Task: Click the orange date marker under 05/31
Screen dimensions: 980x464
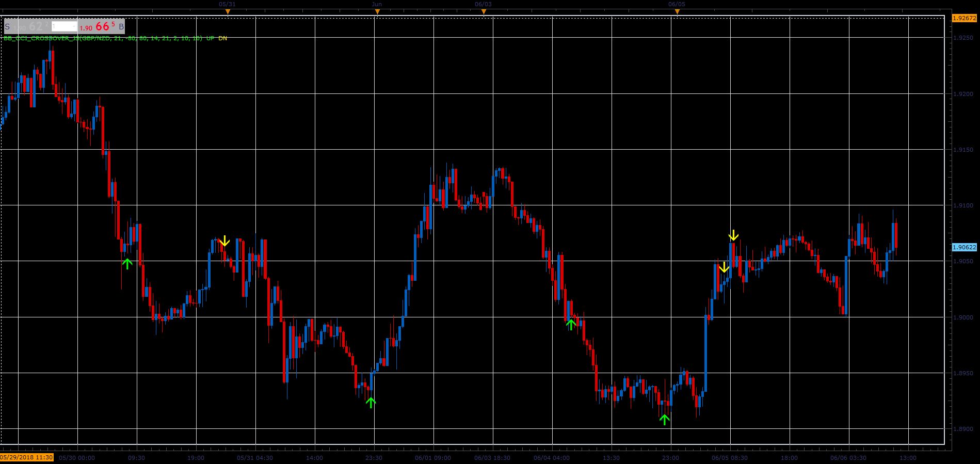Action: [228, 11]
